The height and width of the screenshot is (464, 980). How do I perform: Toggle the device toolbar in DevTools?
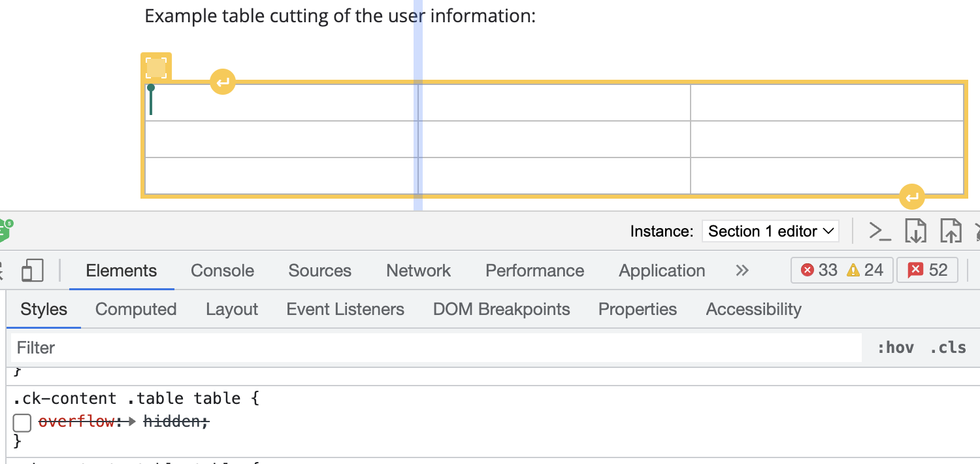pyautogui.click(x=33, y=270)
